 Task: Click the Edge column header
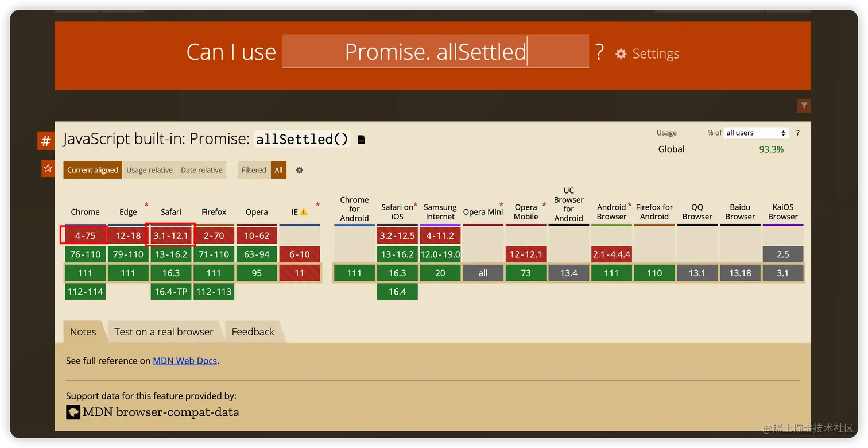coord(128,212)
